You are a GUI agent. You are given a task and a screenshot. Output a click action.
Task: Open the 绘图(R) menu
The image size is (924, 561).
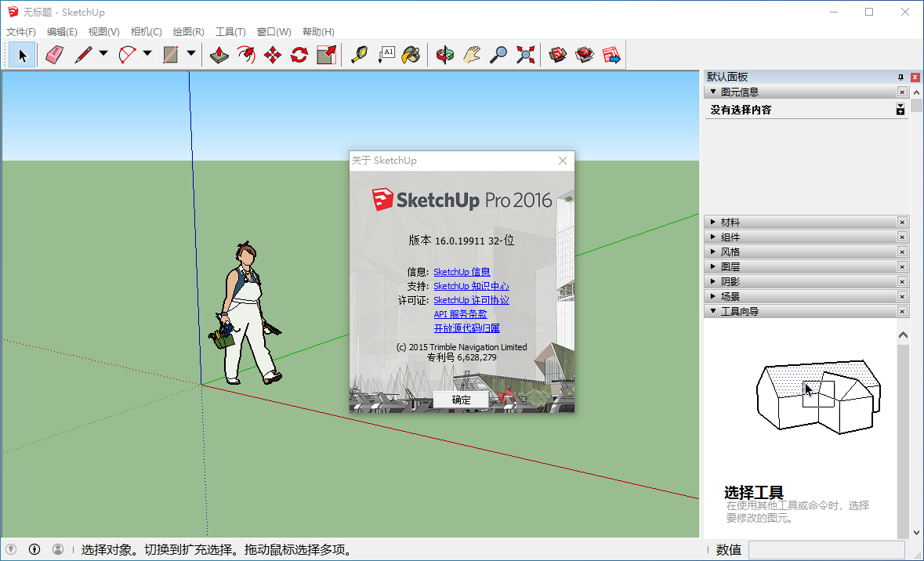(x=189, y=32)
